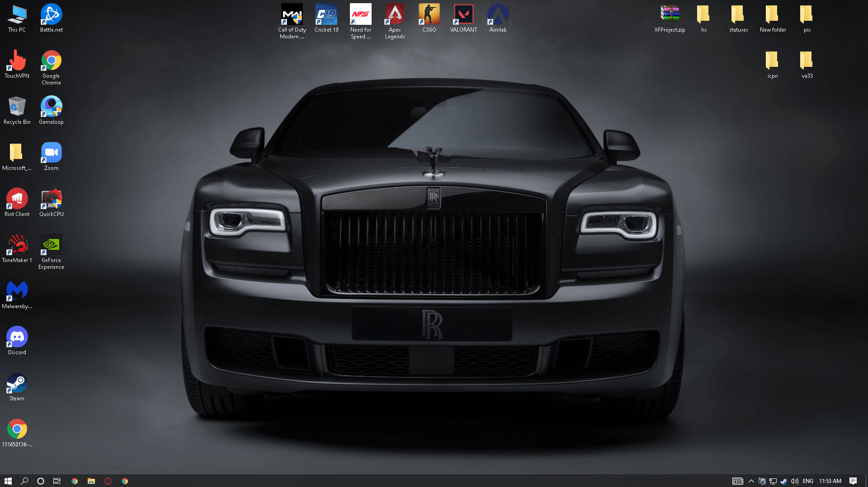Select the 131650136-... Chrome file icon

point(17,433)
